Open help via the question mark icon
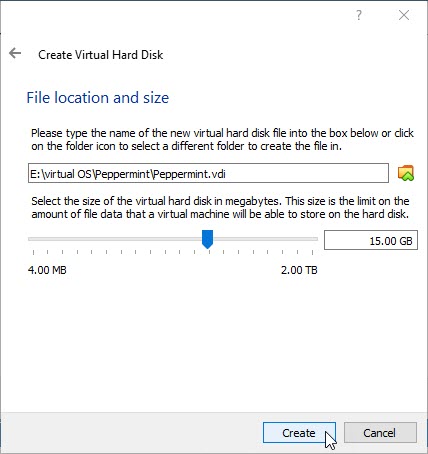 click(x=359, y=15)
